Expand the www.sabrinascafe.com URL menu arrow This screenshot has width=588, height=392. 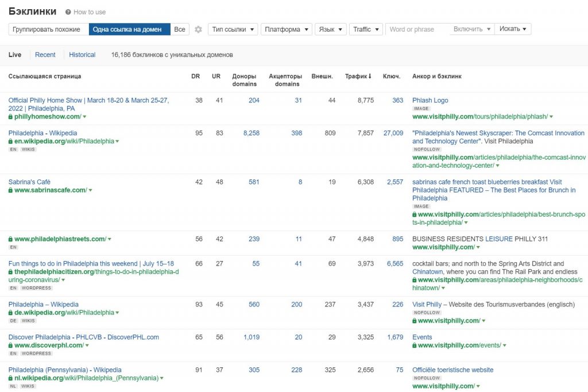90,190
